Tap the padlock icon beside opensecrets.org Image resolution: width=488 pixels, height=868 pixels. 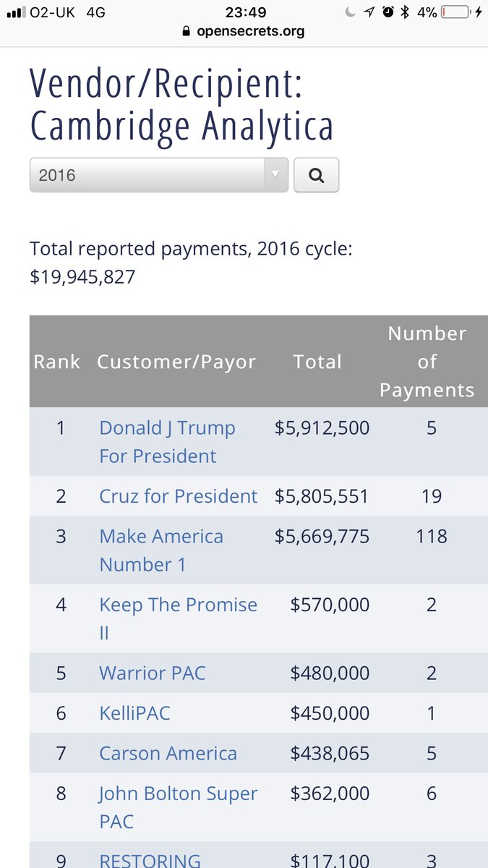click(187, 32)
